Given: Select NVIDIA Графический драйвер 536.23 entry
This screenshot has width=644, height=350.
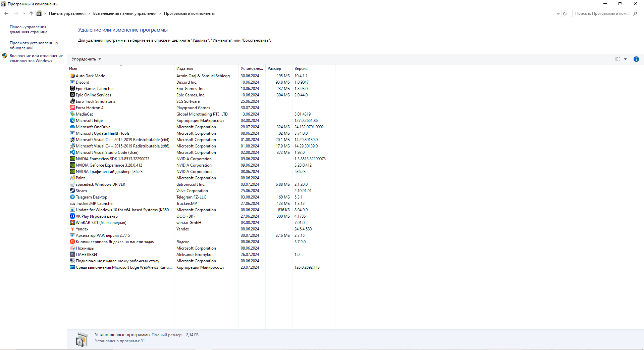Looking at the screenshot, I should coord(201,172).
